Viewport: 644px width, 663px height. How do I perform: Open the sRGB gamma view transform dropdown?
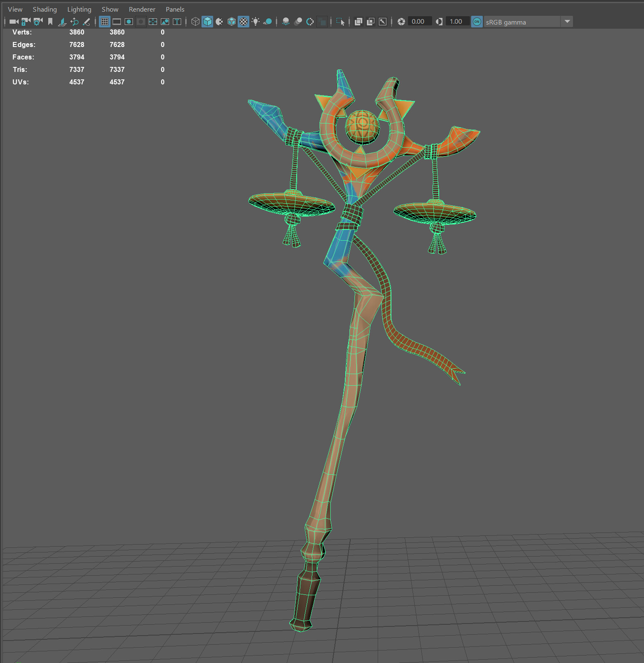528,22
